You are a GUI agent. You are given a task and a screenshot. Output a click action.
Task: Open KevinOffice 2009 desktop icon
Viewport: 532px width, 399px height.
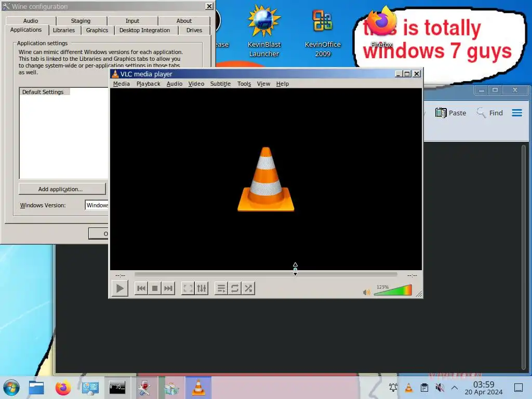(322, 32)
